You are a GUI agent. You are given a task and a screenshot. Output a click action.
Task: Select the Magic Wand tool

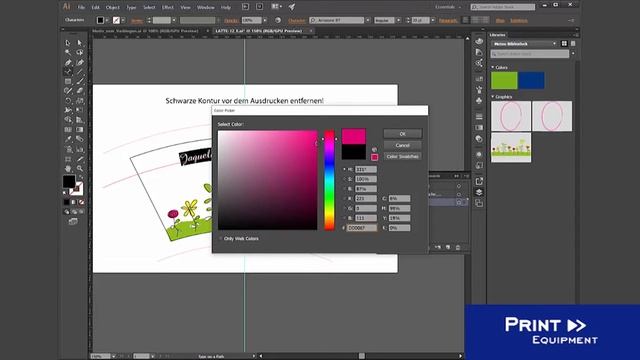click(68, 52)
